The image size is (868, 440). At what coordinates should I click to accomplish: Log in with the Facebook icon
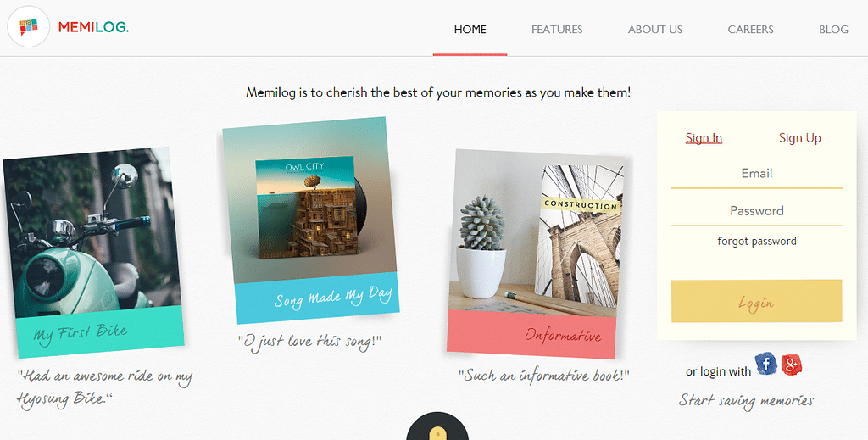[x=765, y=364]
